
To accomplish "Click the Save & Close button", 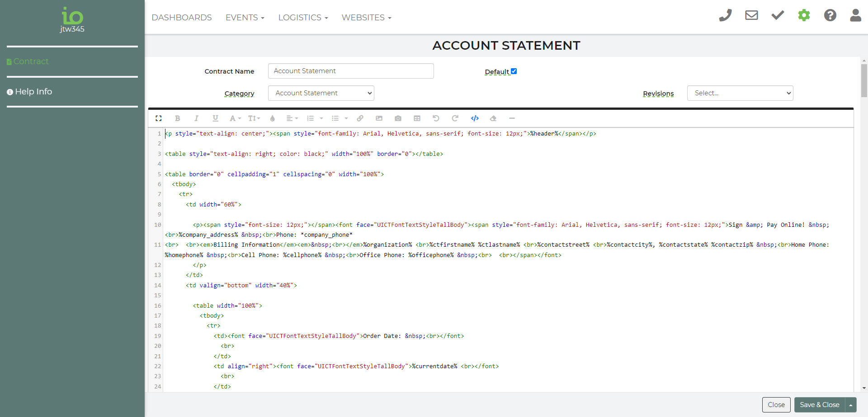I will (x=819, y=405).
